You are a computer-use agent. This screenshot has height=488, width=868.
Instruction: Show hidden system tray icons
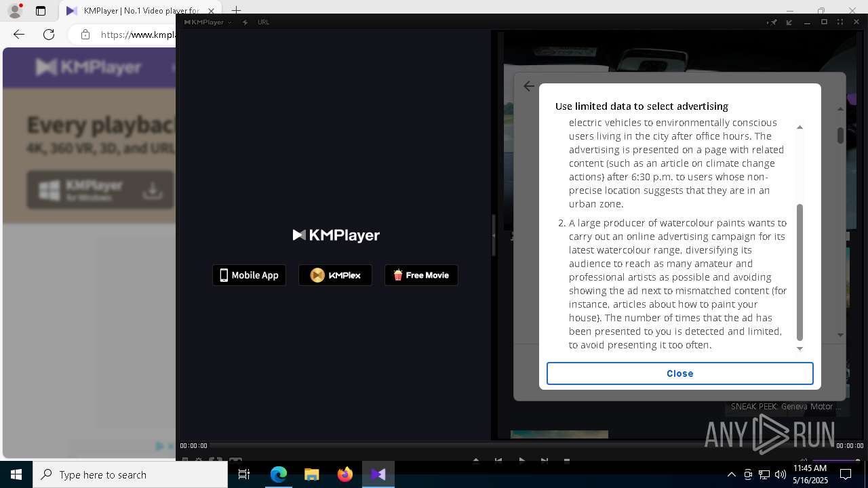pos(731,474)
